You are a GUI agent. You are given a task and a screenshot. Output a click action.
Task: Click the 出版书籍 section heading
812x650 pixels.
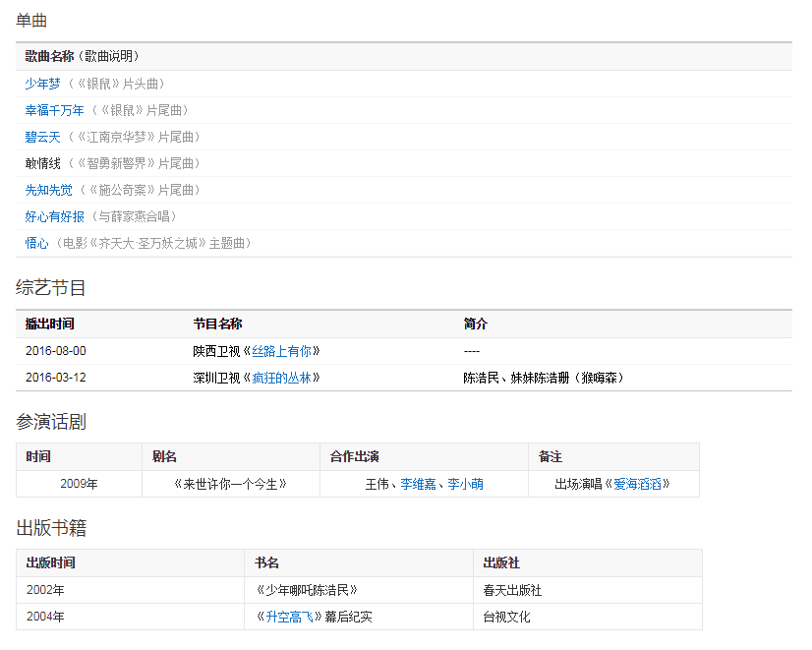point(51,528)
